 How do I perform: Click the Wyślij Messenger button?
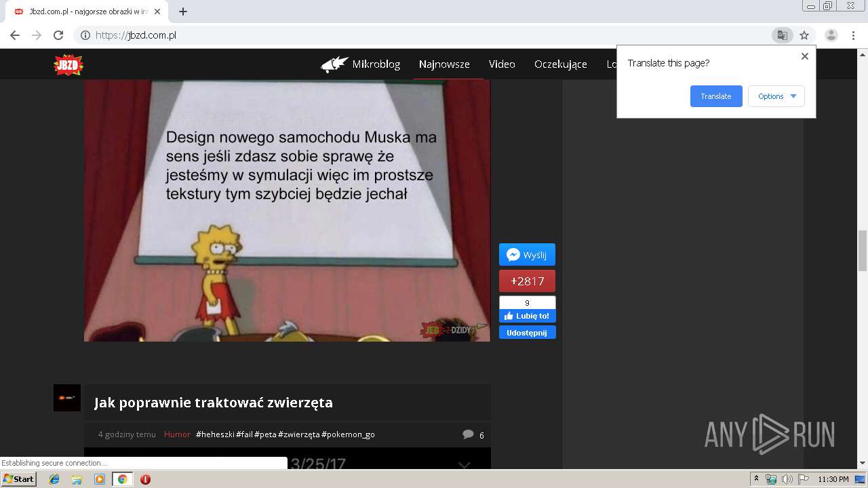click(527, 255)
